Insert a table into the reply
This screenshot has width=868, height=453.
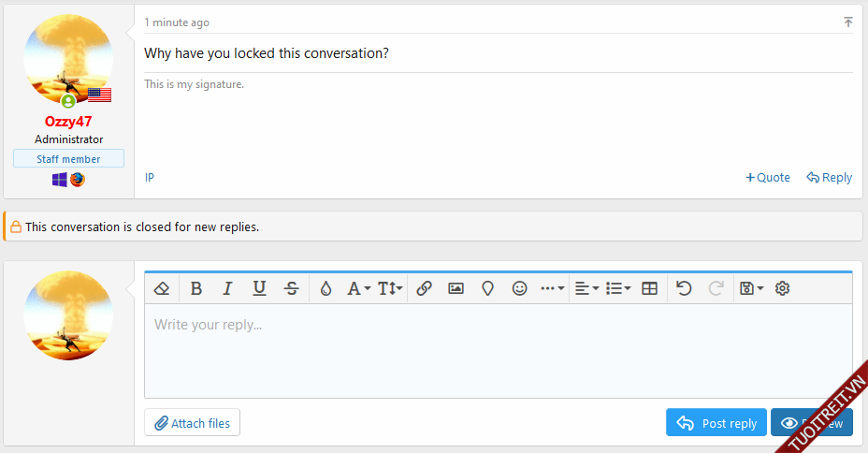click(x=650, y=288)
